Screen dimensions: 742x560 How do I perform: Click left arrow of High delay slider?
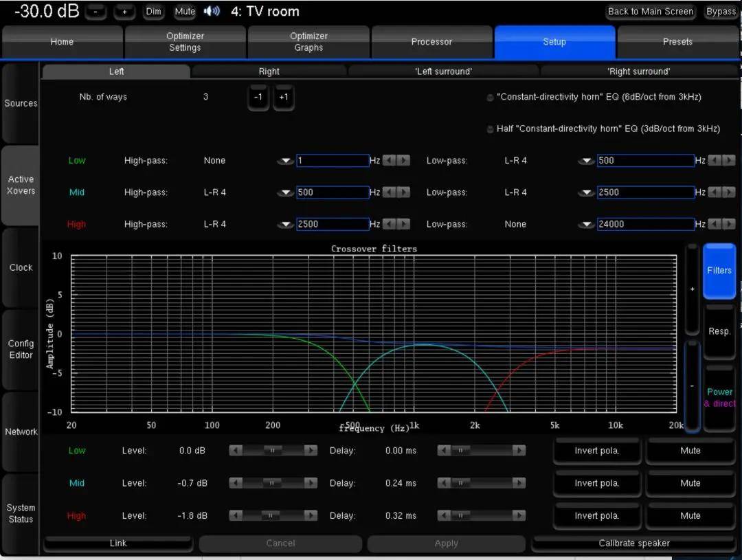tap(445, 515)
